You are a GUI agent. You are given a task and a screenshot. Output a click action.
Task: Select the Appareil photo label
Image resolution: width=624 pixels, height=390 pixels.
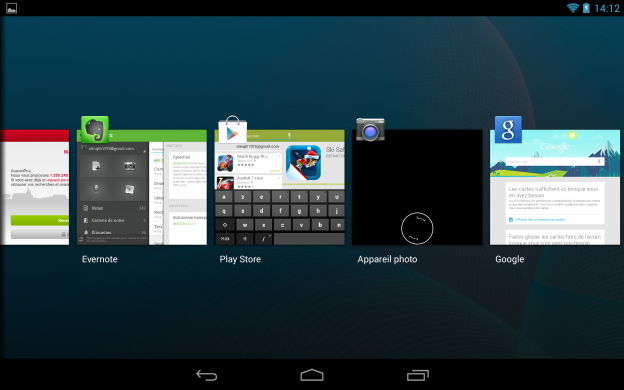pyautogui.click(x=387, y=259)
